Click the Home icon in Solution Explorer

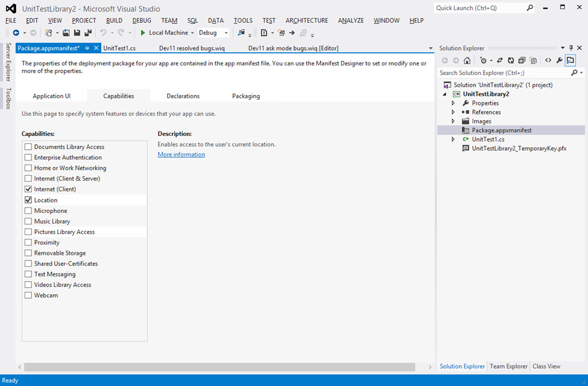(467, 60)
